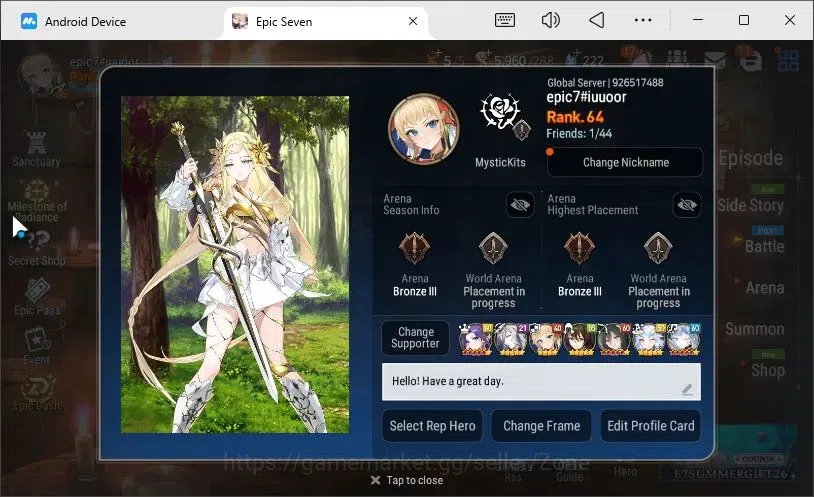
Task: Maximize the emulator window
Action: click(x=743, y=20)
